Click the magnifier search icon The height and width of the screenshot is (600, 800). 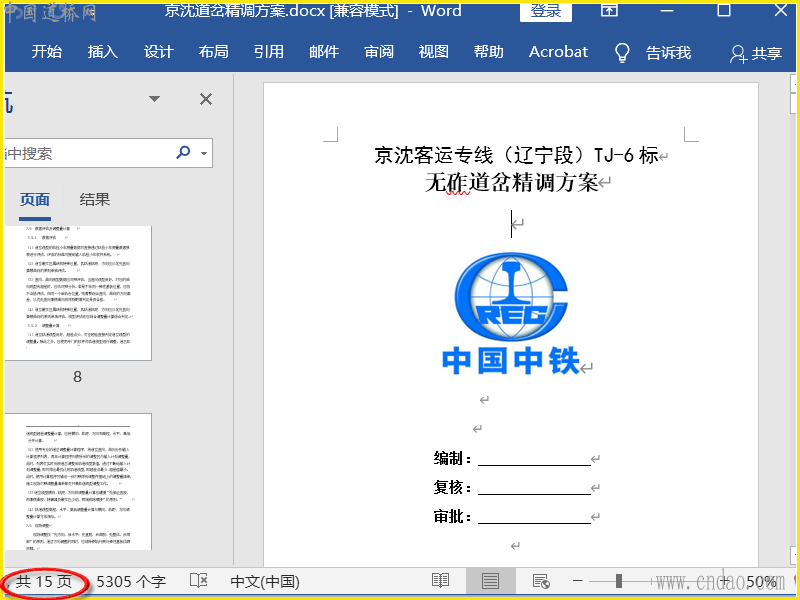click(183, 152)
